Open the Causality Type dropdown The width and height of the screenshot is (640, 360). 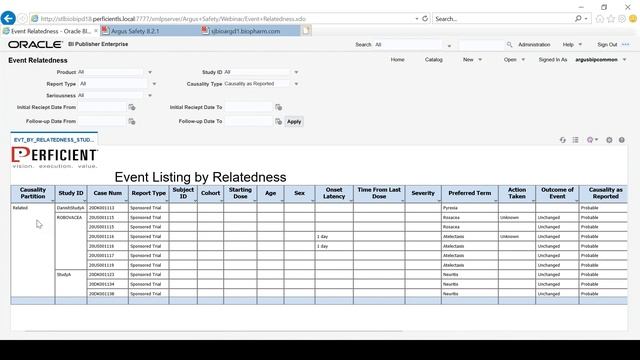tap(296, 84)
